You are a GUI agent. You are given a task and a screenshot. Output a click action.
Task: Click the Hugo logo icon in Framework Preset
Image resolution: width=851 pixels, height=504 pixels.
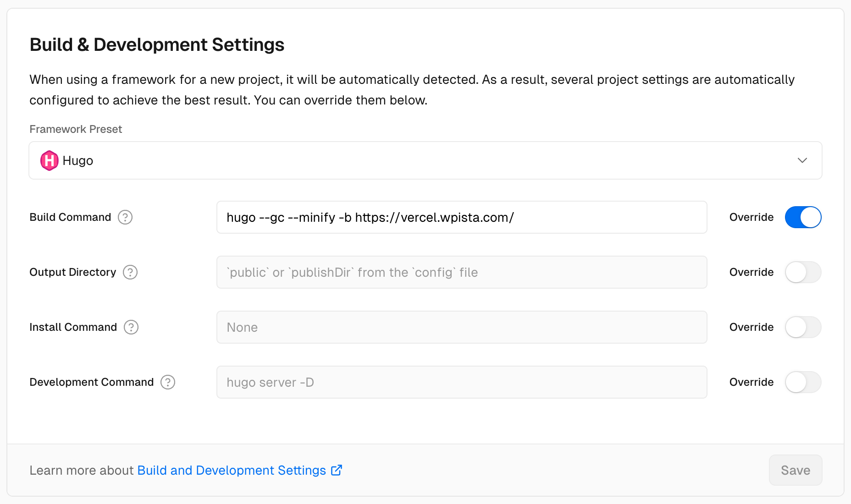pos(49,160)
